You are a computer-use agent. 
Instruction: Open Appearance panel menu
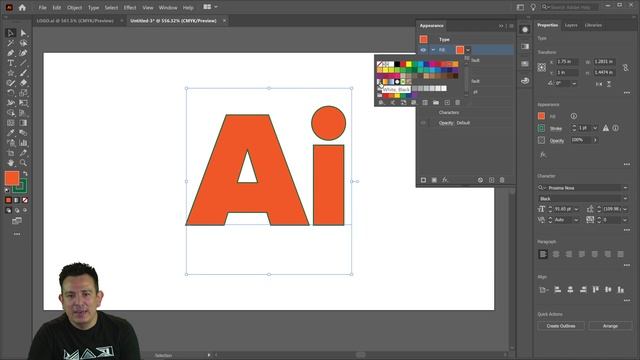click(x=511, y=26)
